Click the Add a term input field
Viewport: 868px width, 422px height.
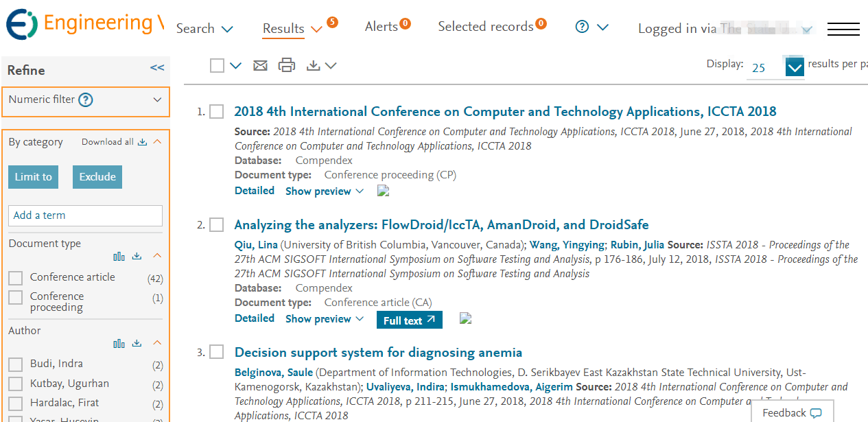tap(85, 215)
